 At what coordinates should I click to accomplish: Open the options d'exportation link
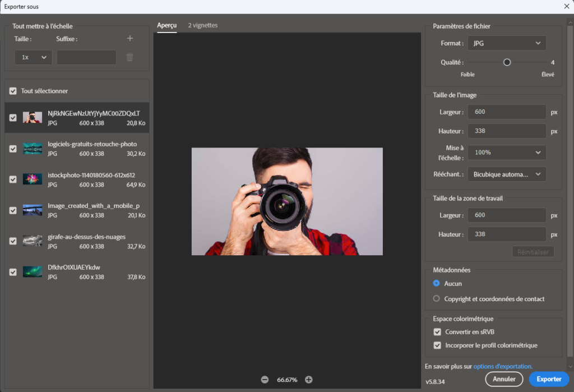(502, 366)
